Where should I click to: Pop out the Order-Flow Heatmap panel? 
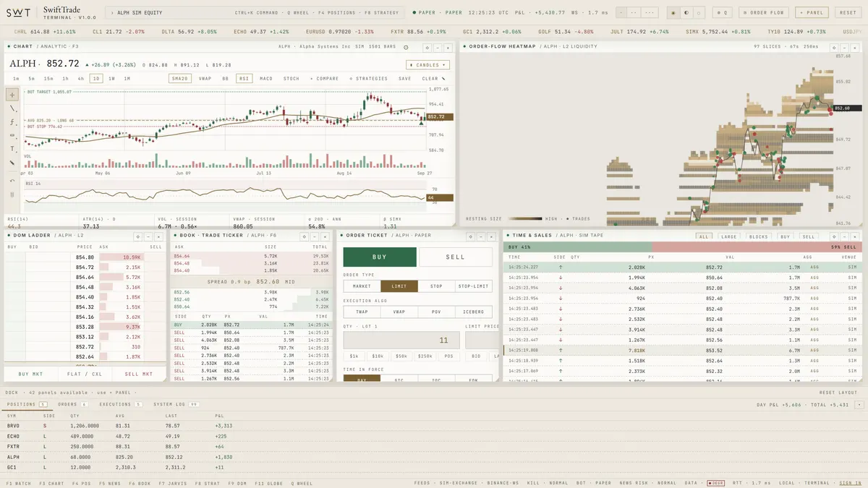click(834, 47)
